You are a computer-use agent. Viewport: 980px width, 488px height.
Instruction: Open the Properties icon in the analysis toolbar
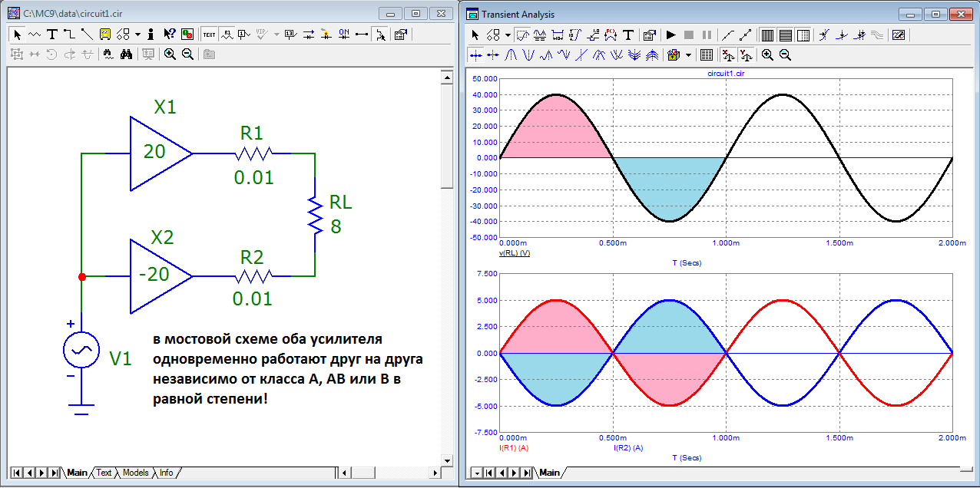tap(649, 35)
